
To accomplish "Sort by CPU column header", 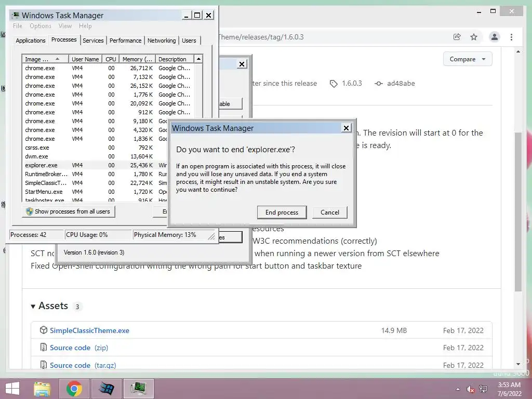I will [111, 59].
